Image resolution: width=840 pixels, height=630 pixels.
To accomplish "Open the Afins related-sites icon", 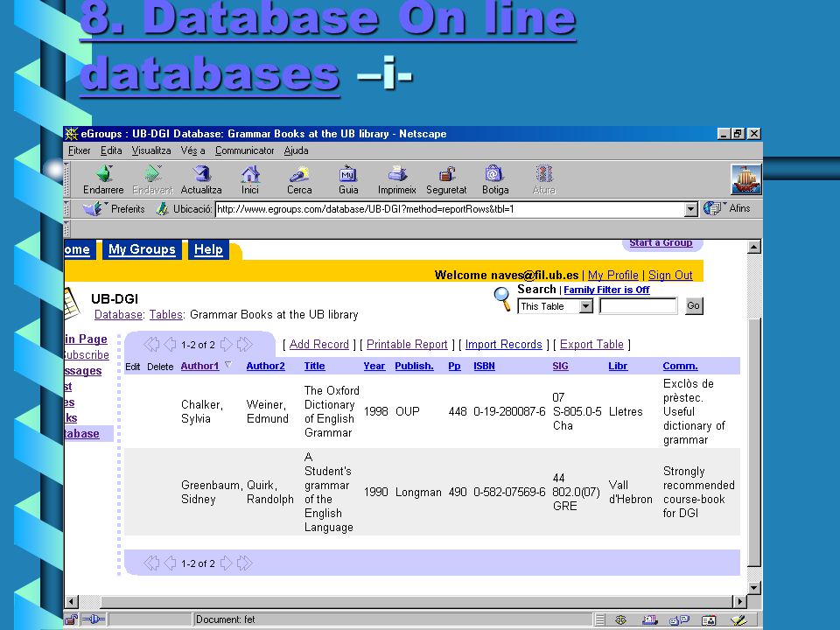I will coord(712,208).
